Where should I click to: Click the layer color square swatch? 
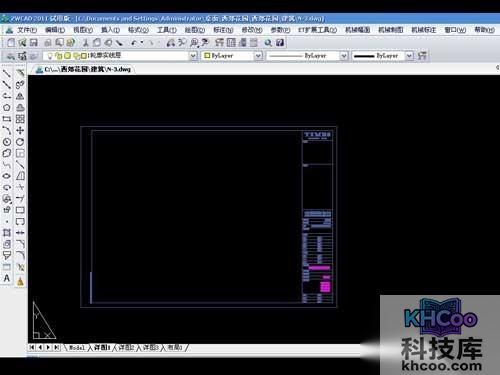(x=84, y=56)
